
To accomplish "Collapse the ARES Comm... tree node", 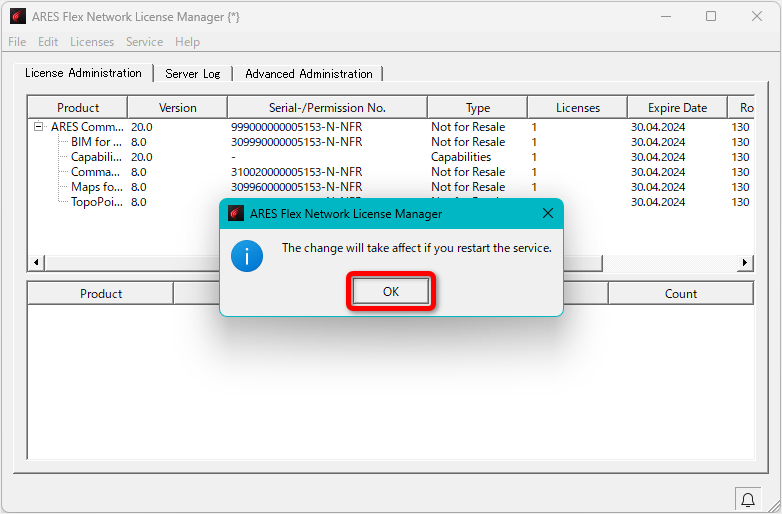I will point(38,127).
